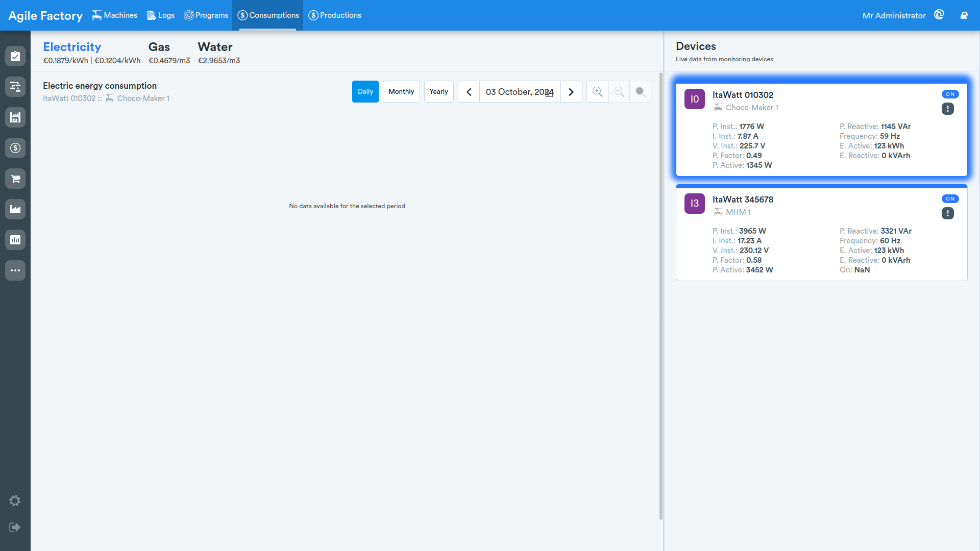The height and width of the screenshot is (551, 980).
Task: Click swirl logo next to Mr Administrator
Action: tap(939, 15)
